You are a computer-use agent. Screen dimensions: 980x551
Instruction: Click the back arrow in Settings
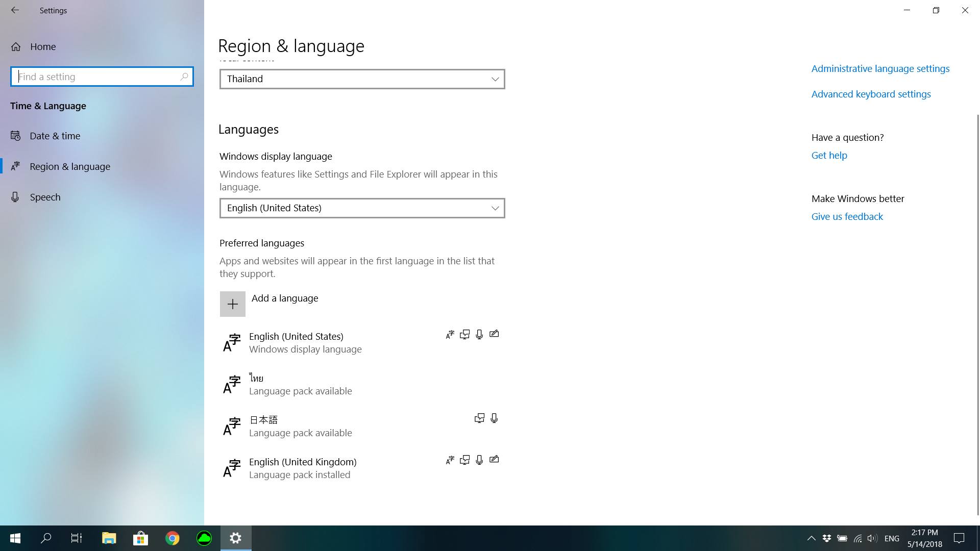click(15, 10)
